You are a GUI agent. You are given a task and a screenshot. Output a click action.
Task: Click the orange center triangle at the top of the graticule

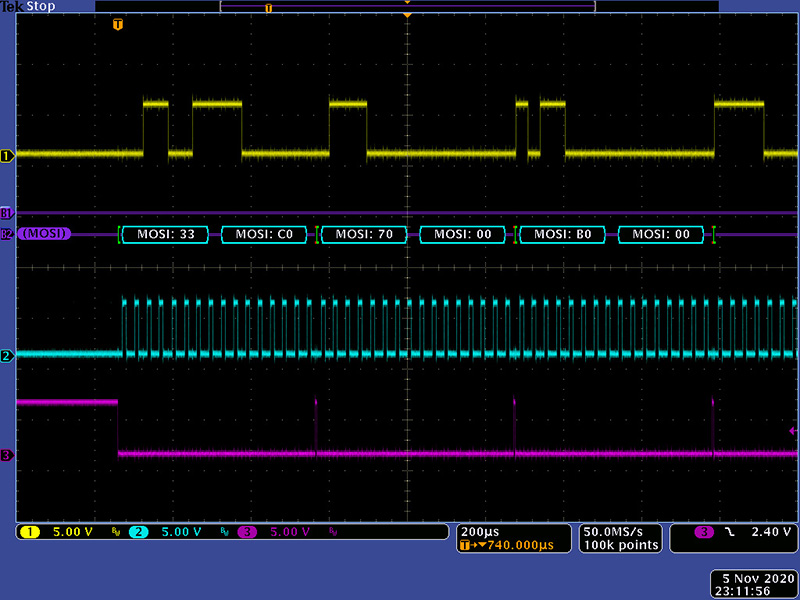click(x=407, y=16)
